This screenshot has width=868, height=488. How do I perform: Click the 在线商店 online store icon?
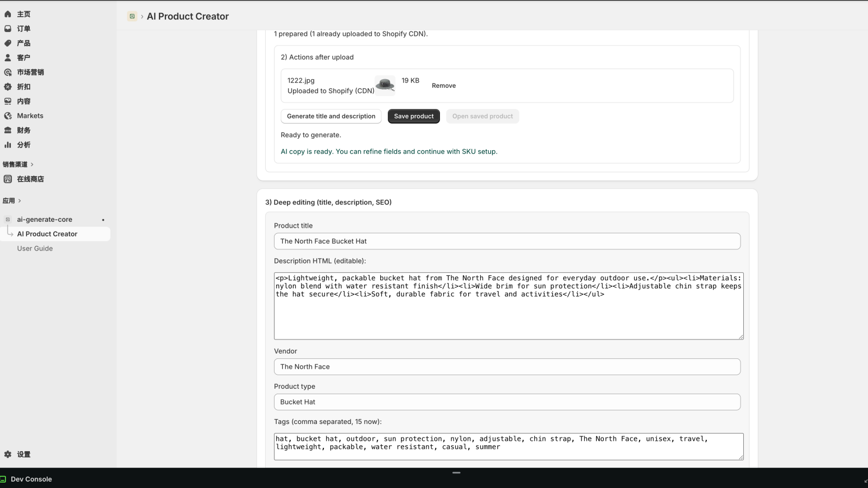(8, 179)
